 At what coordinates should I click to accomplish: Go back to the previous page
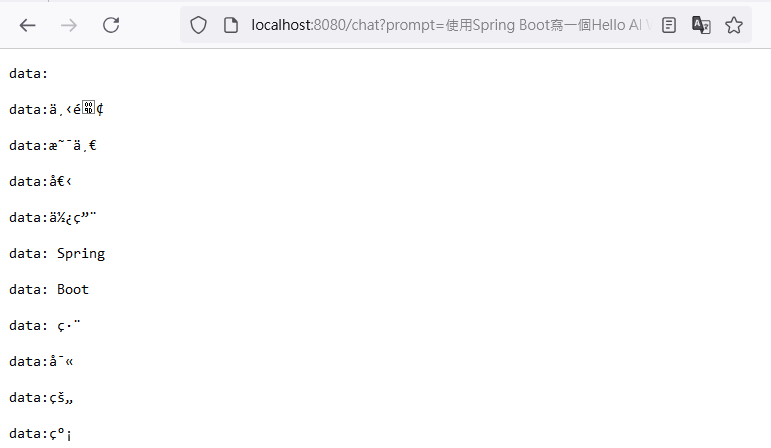28,25
